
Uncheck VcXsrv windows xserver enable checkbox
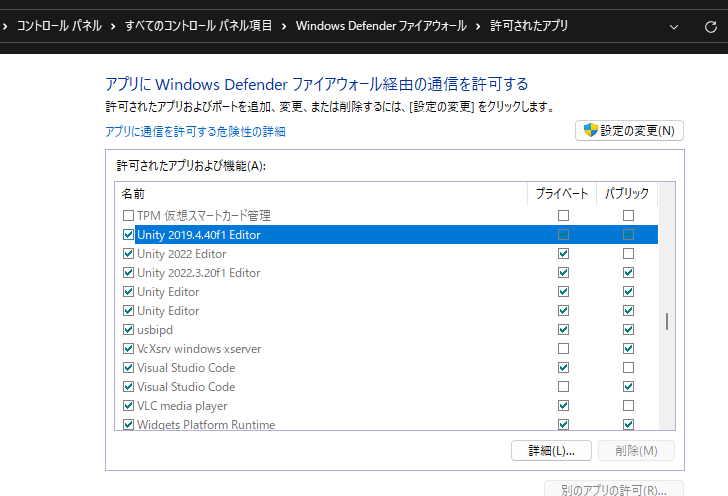click(128, 349)
